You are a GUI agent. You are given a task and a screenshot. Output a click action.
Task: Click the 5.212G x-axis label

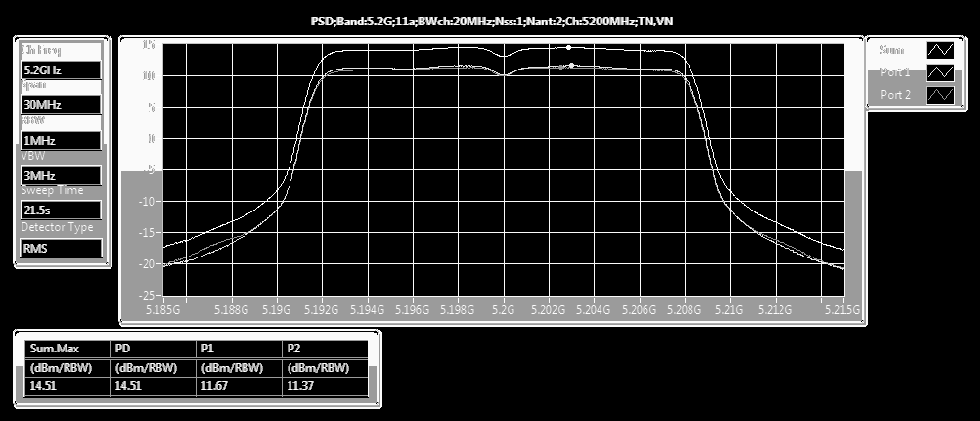776,310
